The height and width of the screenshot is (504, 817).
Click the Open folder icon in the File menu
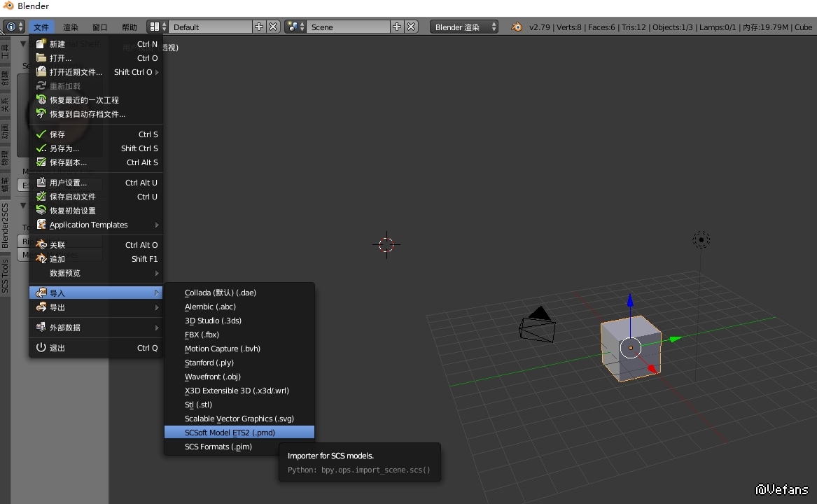41,58
